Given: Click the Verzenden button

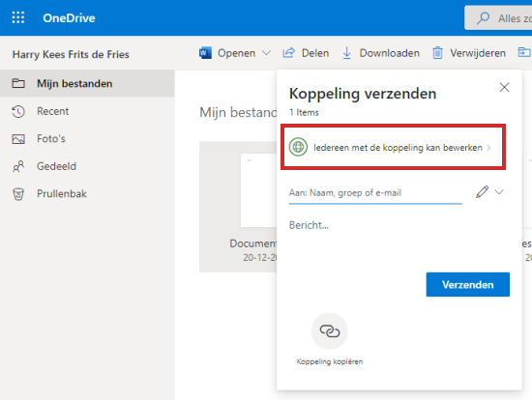Looking at the screenshot, I should pos(468,284).
